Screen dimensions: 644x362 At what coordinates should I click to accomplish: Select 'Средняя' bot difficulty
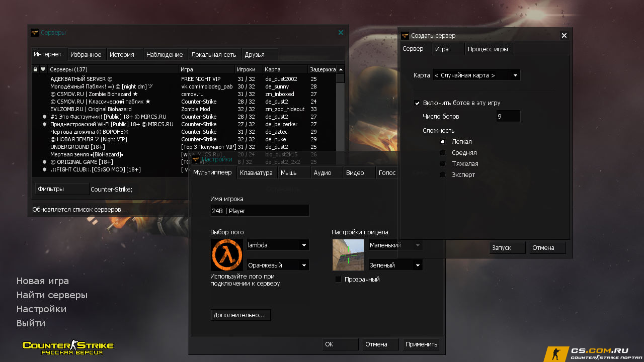pyautogui.click(x=443, y=153)
